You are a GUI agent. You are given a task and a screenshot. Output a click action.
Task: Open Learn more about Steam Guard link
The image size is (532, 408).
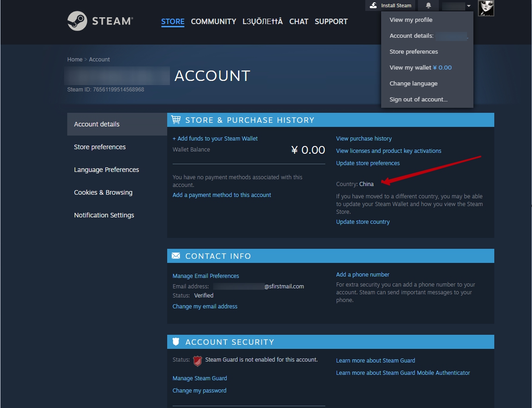coord(376,360)
